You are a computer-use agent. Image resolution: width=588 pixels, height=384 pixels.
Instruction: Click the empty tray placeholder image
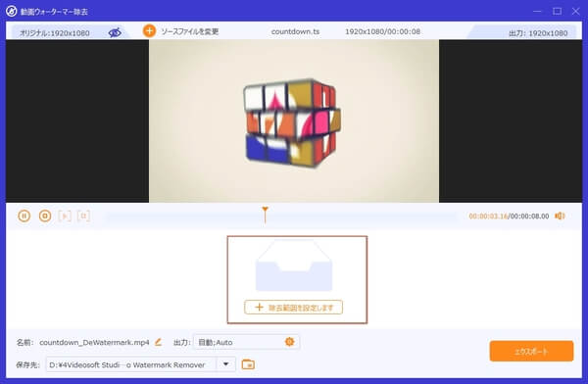tap(294, 265)
